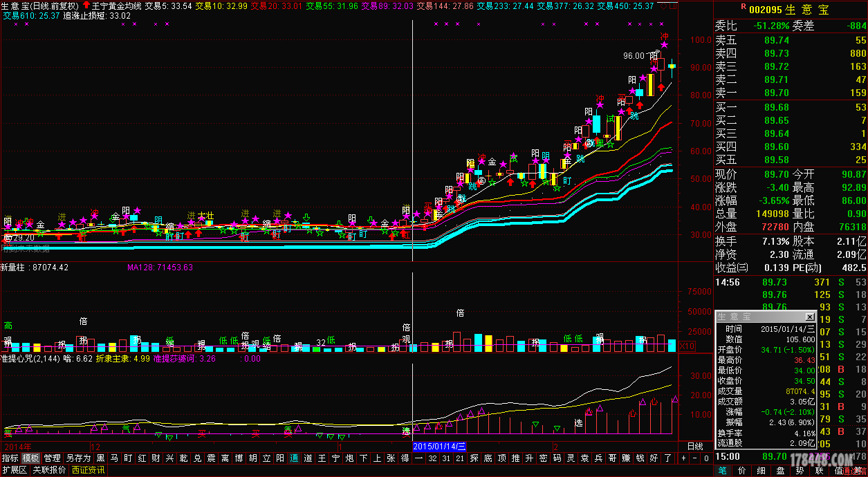Screen dimensions: 868x477
Task: Click the 14:56 tick time entry
Action: (726, 282)
